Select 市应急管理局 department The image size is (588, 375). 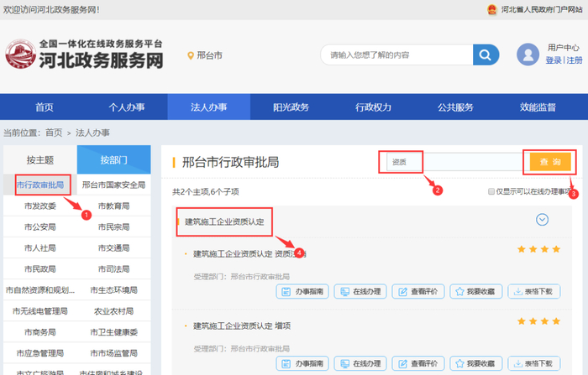[x=40, y=353]
